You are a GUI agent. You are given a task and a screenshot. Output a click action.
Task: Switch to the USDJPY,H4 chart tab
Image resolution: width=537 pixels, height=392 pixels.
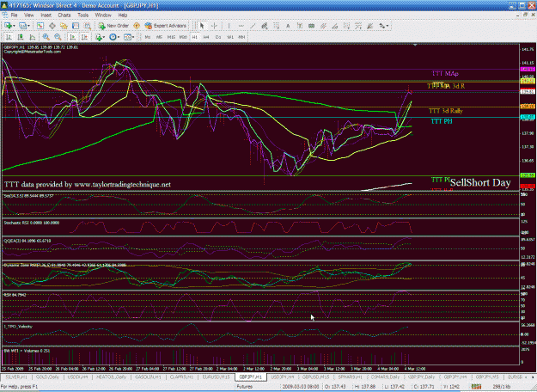[x=282, y=377]
